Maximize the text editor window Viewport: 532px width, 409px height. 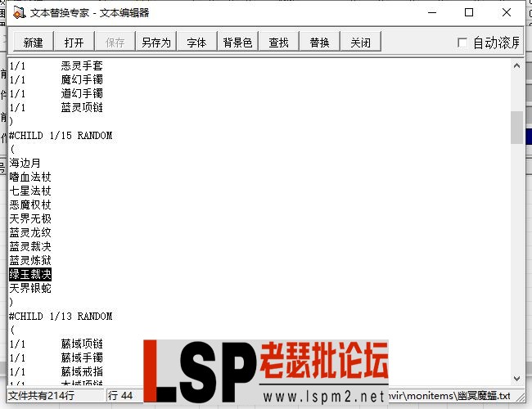[469, 12]
